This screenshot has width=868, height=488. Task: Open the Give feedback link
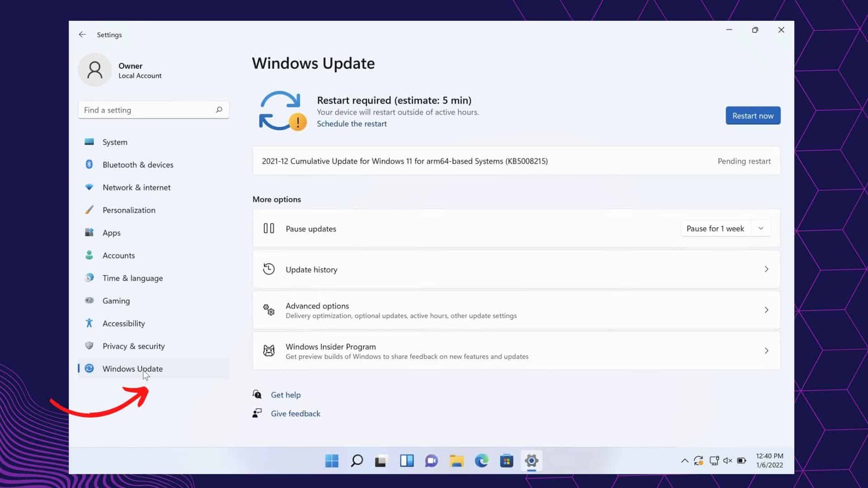(296, 413)
